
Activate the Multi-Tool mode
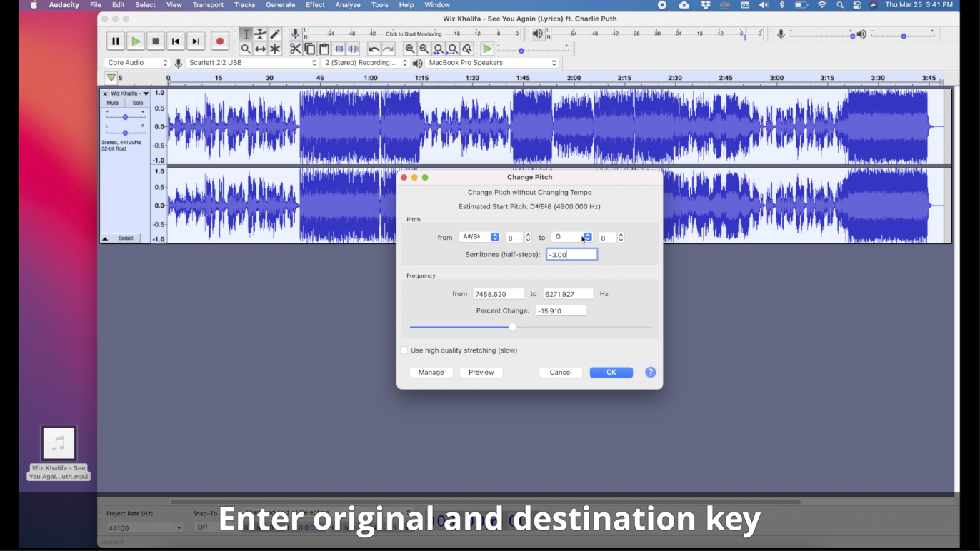pyautogui.click(x=275, y=49)
